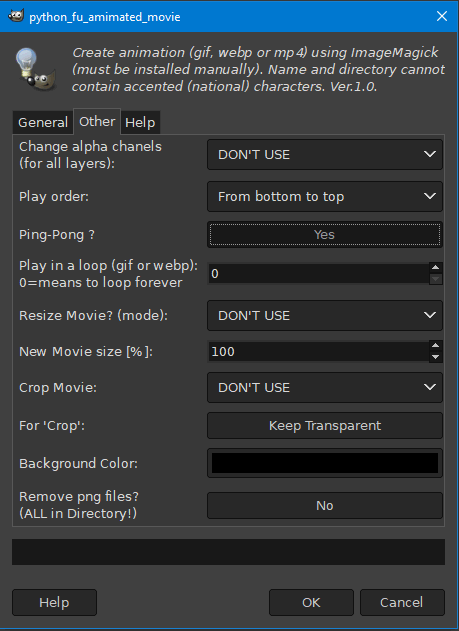Open the Resize Movie mode dropdown
Image resolution: width=459 pixels, height=631 pixels.
pos(325,316)
